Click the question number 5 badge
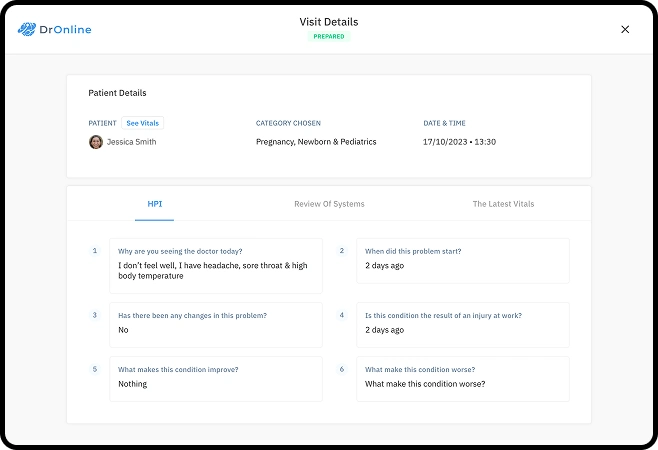 pyautogui.click(x=95, y=369)
